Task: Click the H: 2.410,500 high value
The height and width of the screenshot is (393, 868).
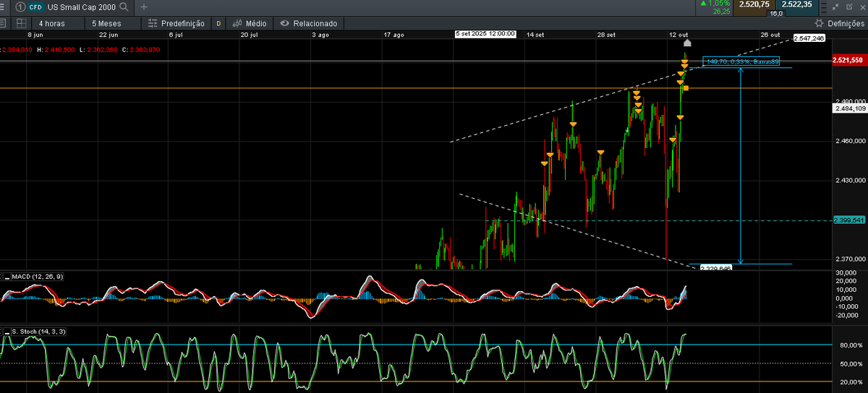Action: pos(57,50)
